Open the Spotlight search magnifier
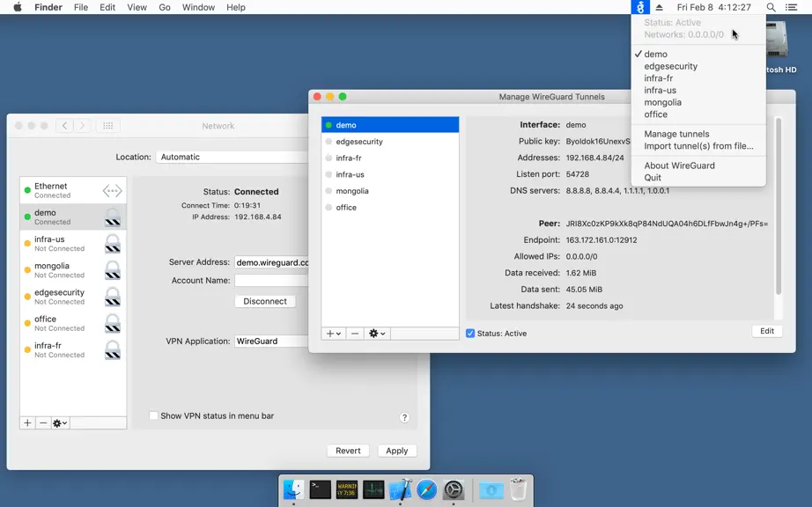The image size is (812, 507). point(771,7)
